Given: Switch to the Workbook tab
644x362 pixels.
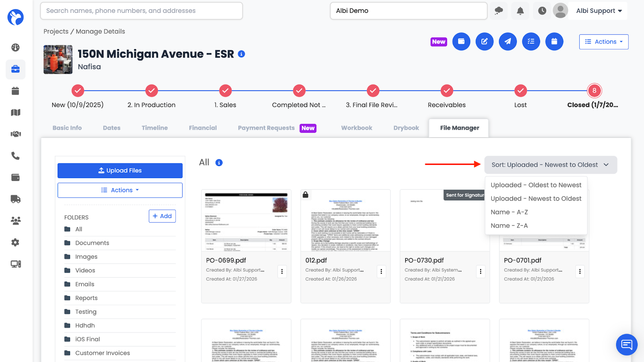Looking at the screenshot, I should pyautogui.click(x=357, y=128).
